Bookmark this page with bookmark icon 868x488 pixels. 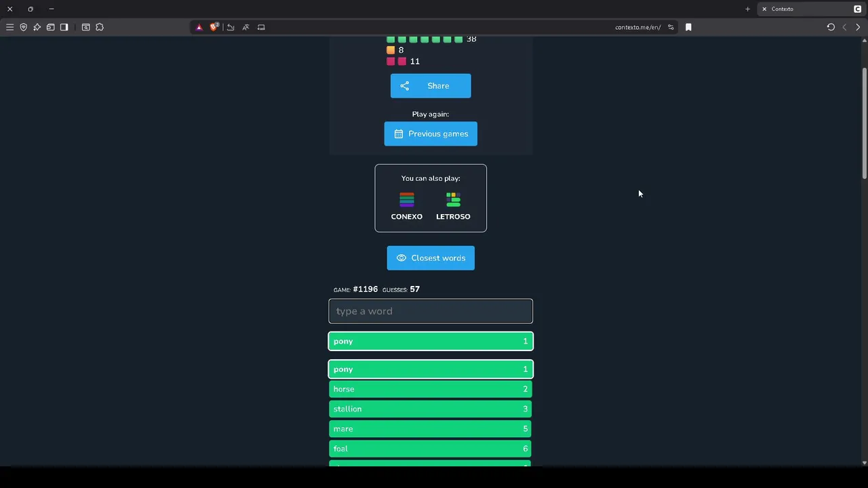point(688,27)
